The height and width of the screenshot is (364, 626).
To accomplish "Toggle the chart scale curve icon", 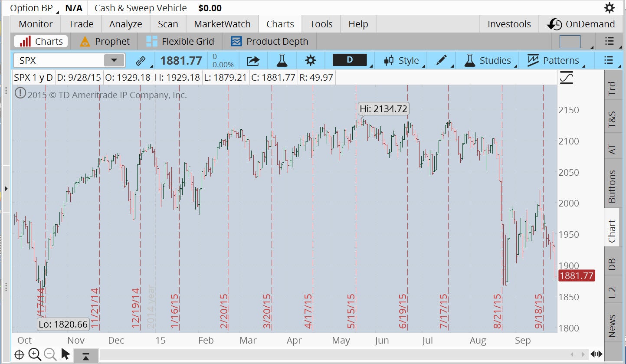I will [x=567, y=78].
